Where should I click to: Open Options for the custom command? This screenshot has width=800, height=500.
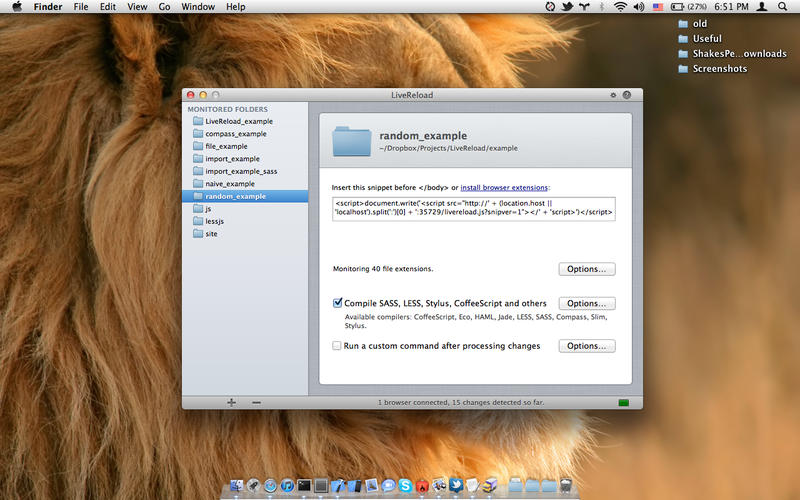tap(587, 346)
